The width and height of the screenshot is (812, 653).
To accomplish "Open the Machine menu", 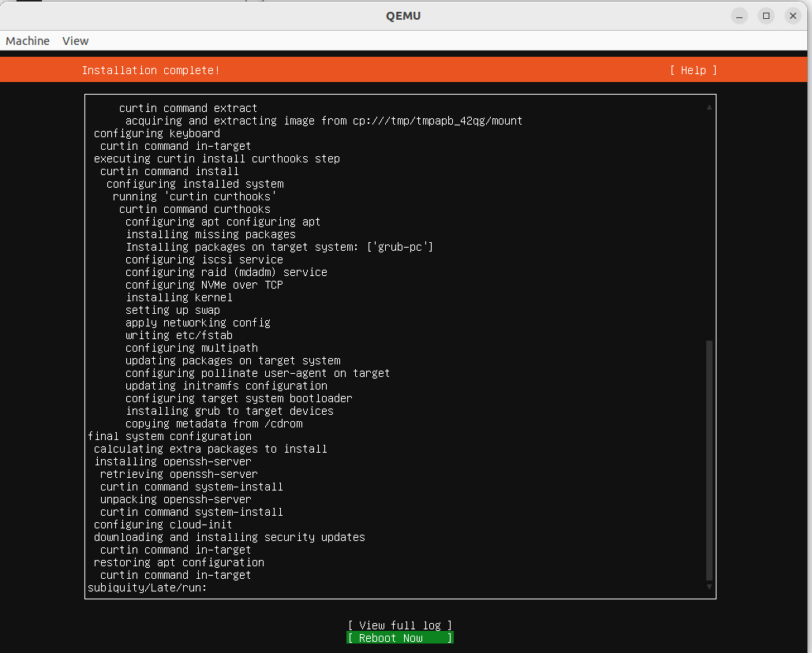I will (x=27, y=40).
